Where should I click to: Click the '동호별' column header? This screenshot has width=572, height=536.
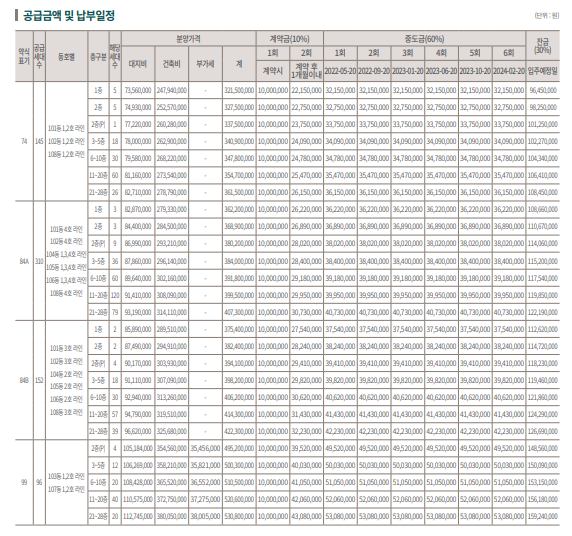point(66,57)
